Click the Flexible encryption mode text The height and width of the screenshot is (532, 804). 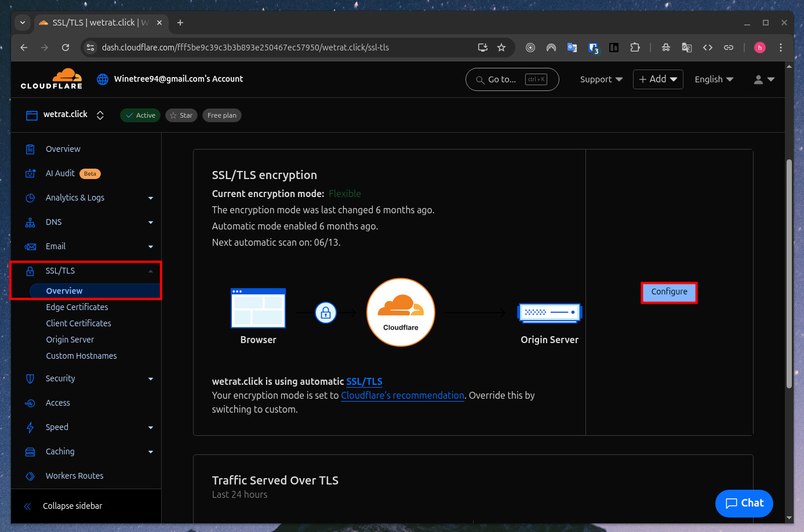(345, 194)
